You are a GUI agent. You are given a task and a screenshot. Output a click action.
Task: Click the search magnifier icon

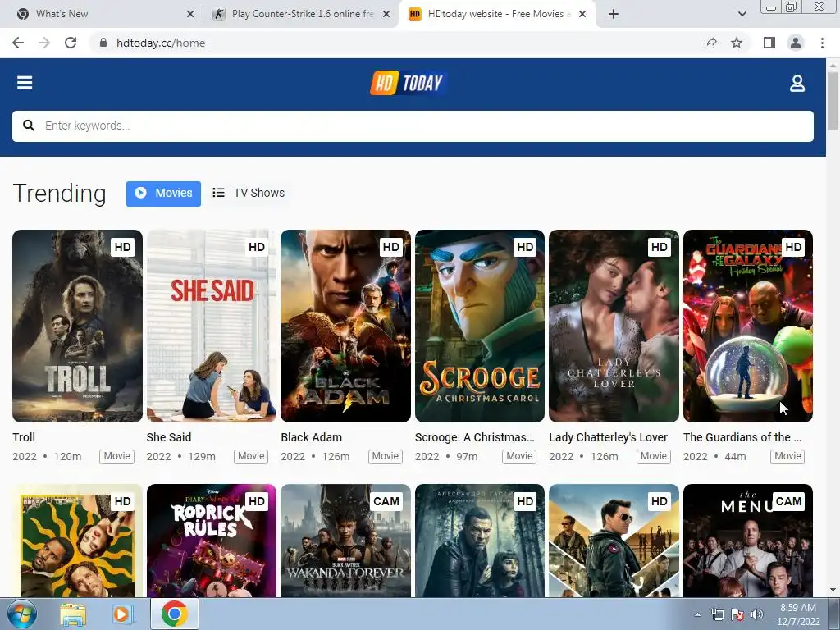pos(29,126)
